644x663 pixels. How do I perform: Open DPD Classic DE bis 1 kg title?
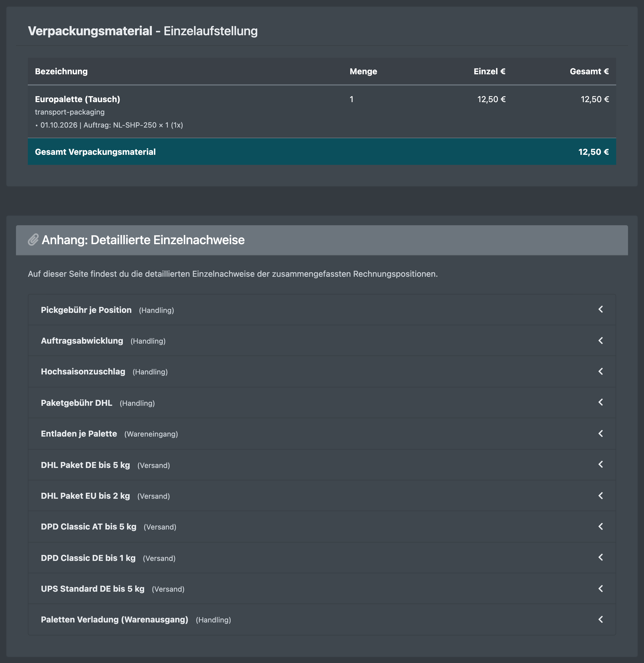coord(88,558)
